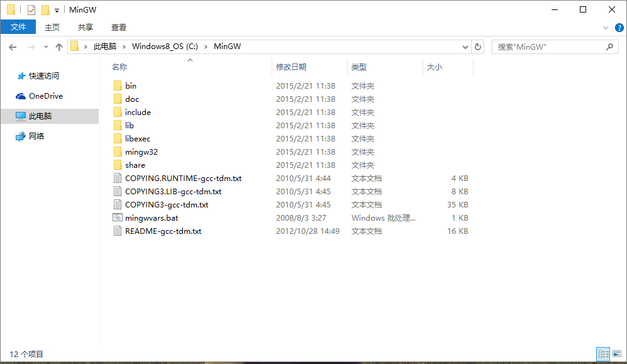Click the properties icon in title bar
Image resolution: width=627 pixels, height=364 pixels.
coord(31,9)
